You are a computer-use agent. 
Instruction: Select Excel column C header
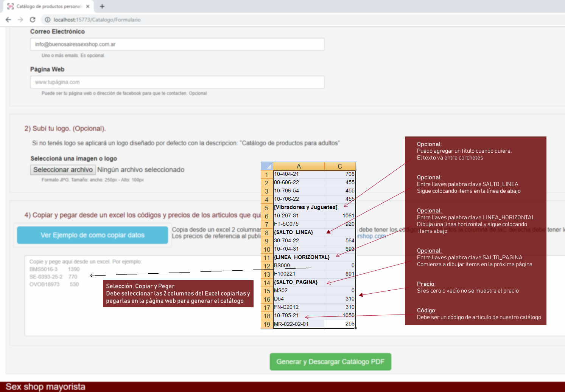click(x=340, y=166)
